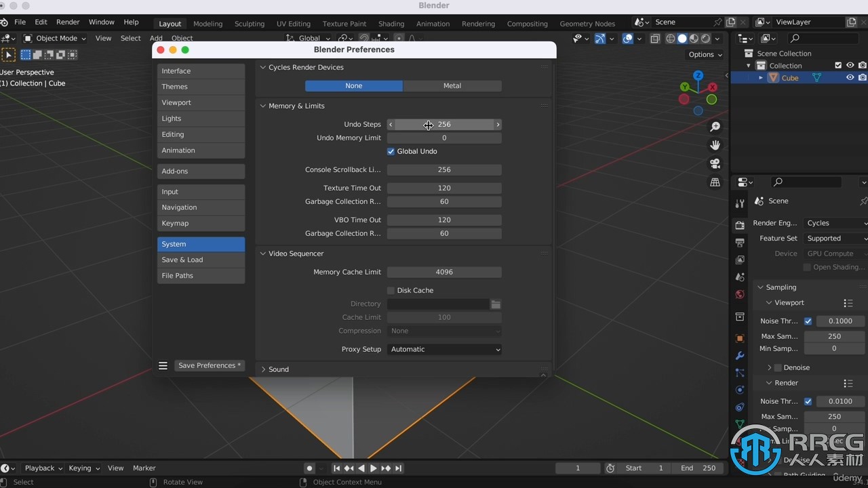The height and width of the screenshot is (488, 868).
Task: Open the Physics properties tab icon
Action: click(740, 390)
